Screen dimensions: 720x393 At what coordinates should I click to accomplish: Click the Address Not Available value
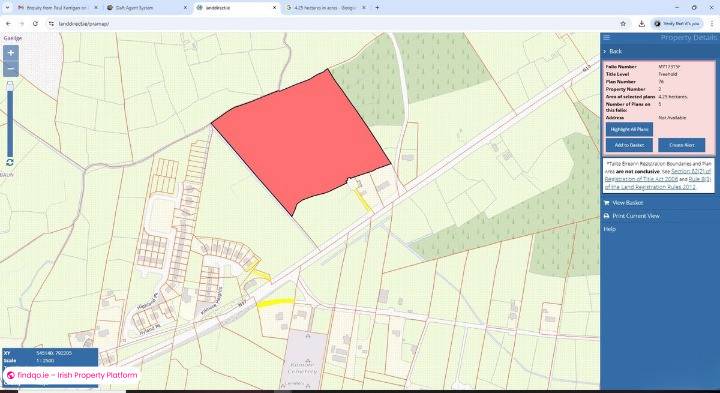tap(672, 118)
